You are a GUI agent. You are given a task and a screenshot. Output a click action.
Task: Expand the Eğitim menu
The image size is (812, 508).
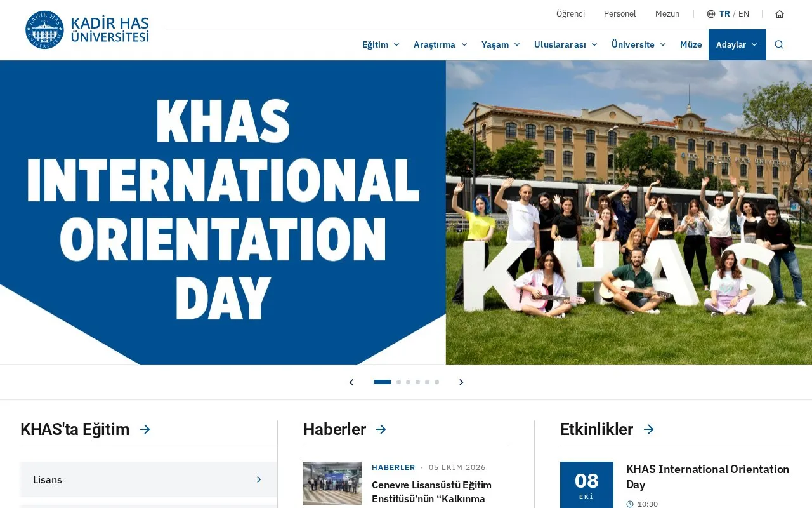tap(381, 44)
